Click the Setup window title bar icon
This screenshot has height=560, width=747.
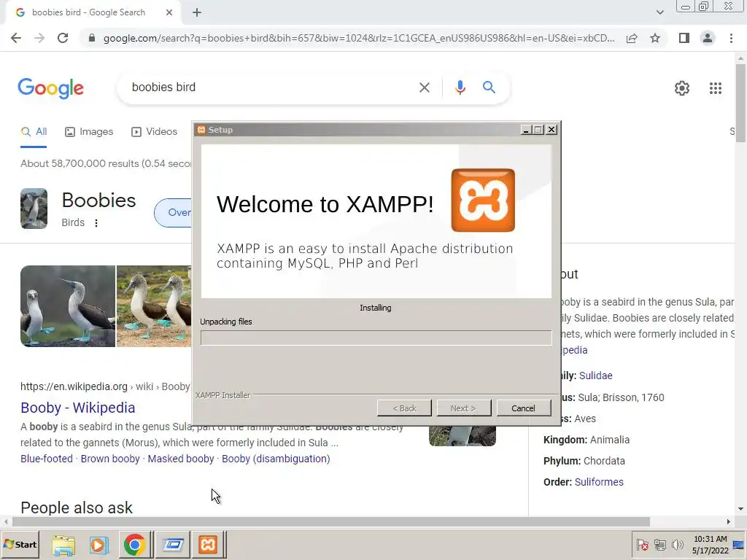click(201, 130)
